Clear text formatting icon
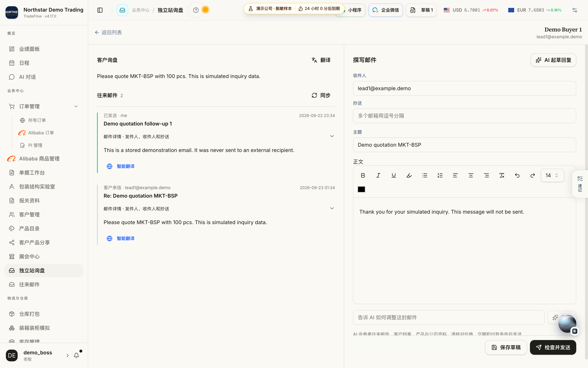588x368 pixels. coord(502,176)
